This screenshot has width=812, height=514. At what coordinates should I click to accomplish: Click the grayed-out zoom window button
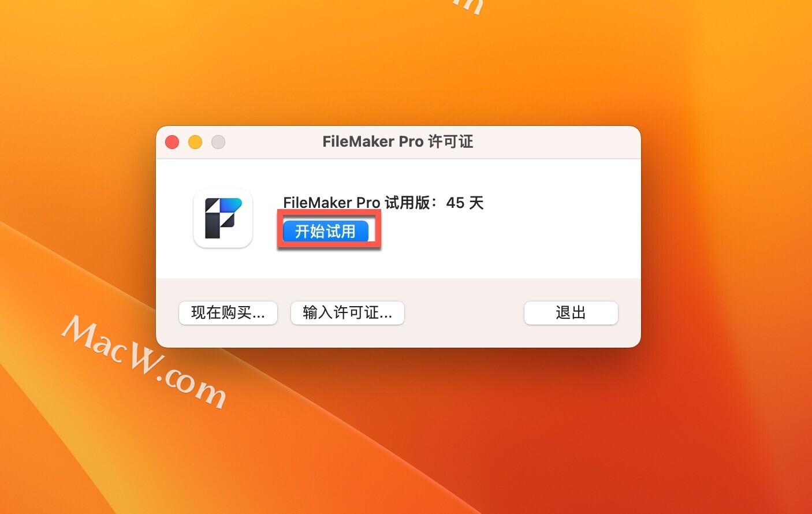point(218,142)
